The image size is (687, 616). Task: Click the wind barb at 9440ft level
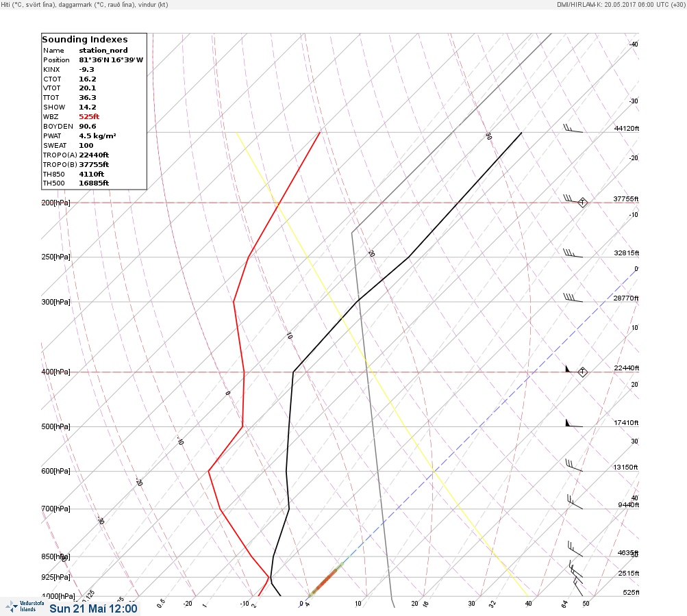[x=575, y=502]
